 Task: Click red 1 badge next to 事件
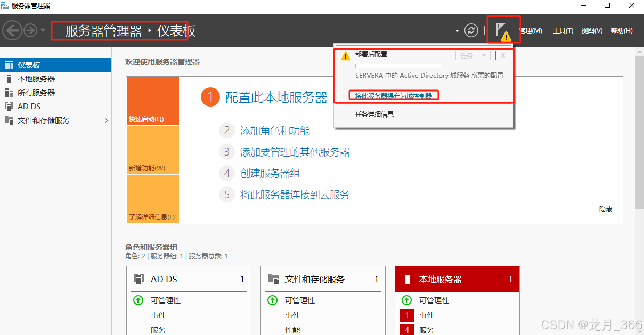pyautogui.click(x=406, y=315)
